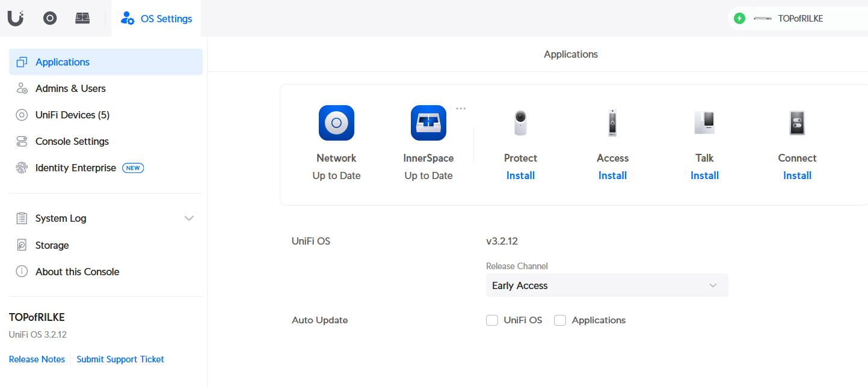Viewport: 868px width, 387px height.
Task: Click the Applications sidebar icon
Action: (22, 62)
